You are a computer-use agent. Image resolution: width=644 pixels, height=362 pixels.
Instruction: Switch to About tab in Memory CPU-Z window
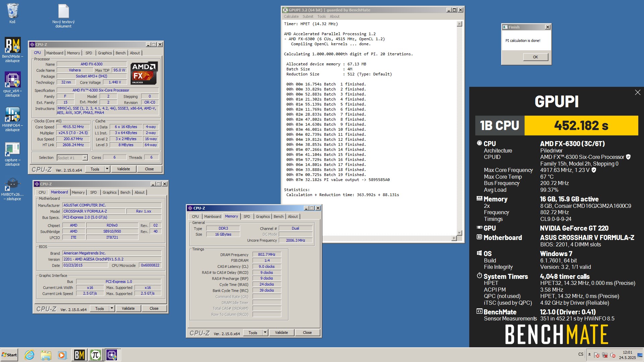click(293, 217)
